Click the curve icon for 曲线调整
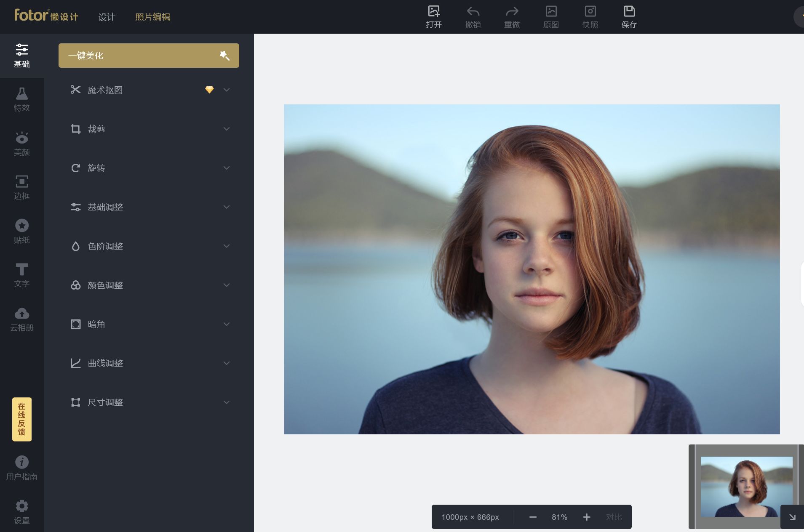804x532 pixels. tap(75, 363)
